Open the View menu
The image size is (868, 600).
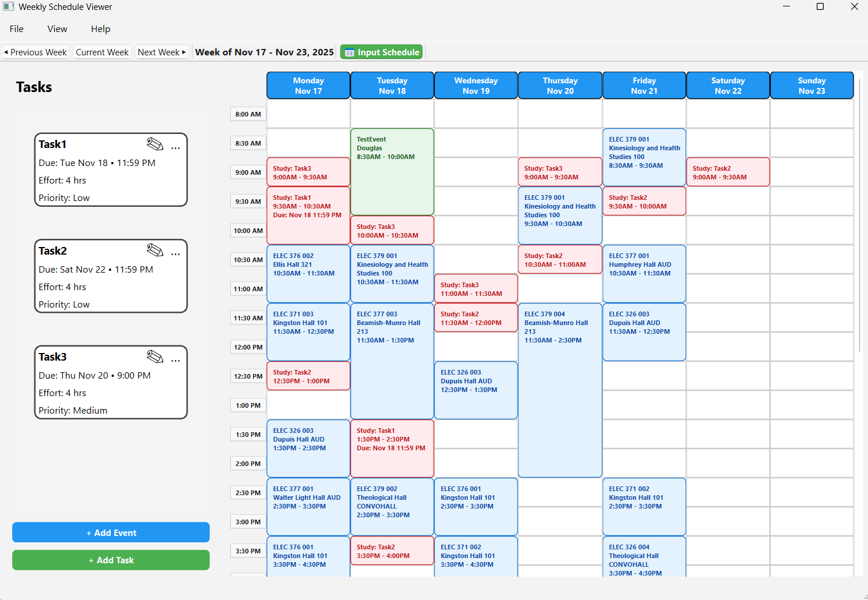pos(57,29)
